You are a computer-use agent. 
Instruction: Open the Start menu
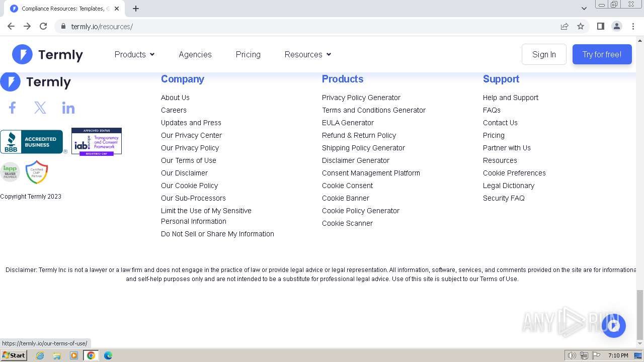click(x=14, y=355)
